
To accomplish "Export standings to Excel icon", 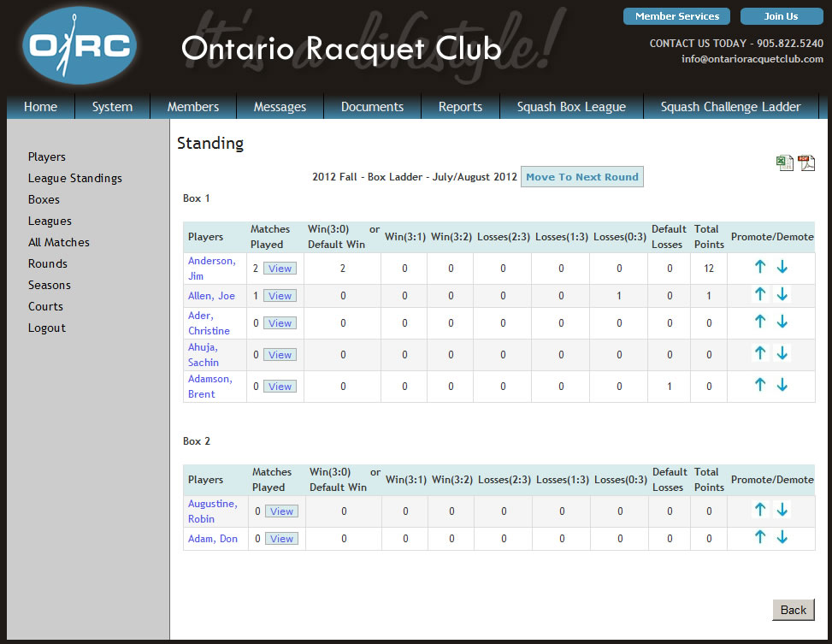I will click(785, 163).
